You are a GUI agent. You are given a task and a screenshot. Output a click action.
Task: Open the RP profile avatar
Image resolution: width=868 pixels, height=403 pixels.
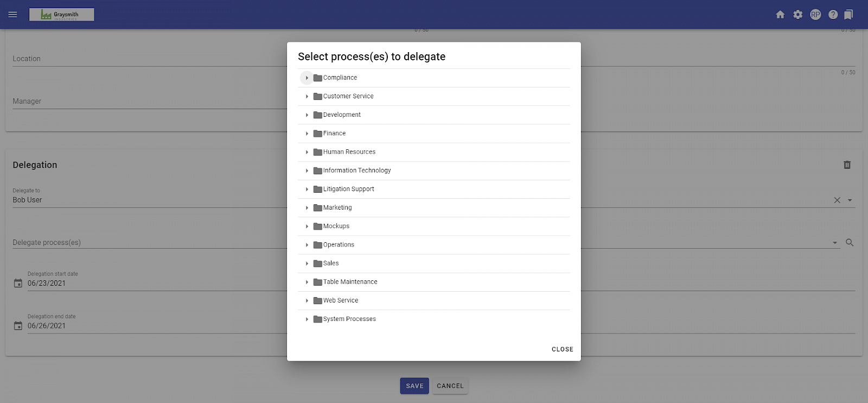815,15
